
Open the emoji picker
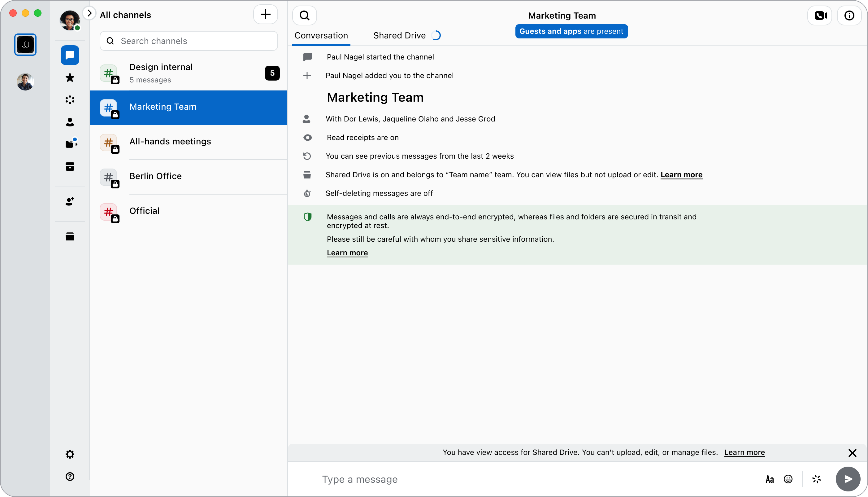(788, 479)
